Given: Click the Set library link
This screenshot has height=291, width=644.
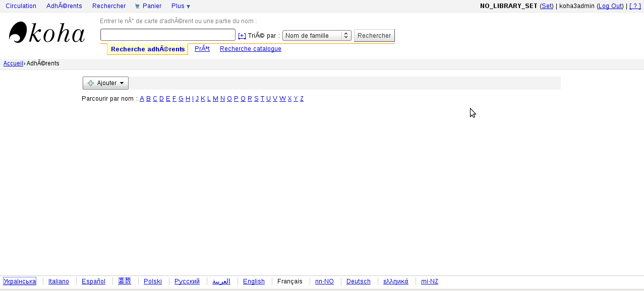Looking at the screenshot, I should pyautogui.click(x=547, y=6).
